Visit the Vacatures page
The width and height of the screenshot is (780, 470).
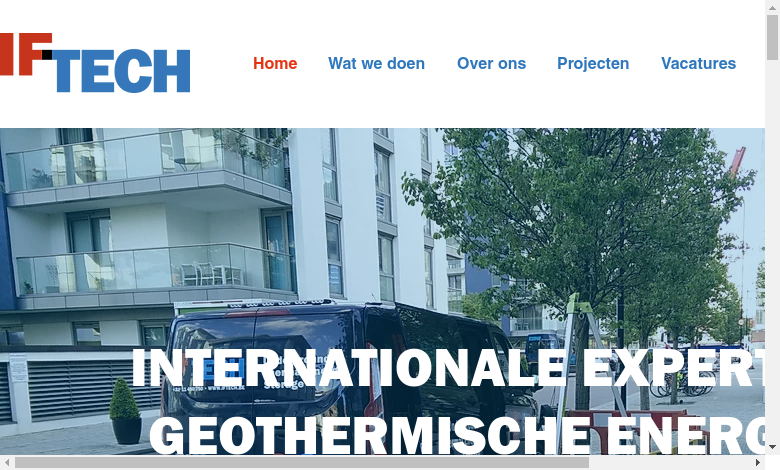point(698,63)
